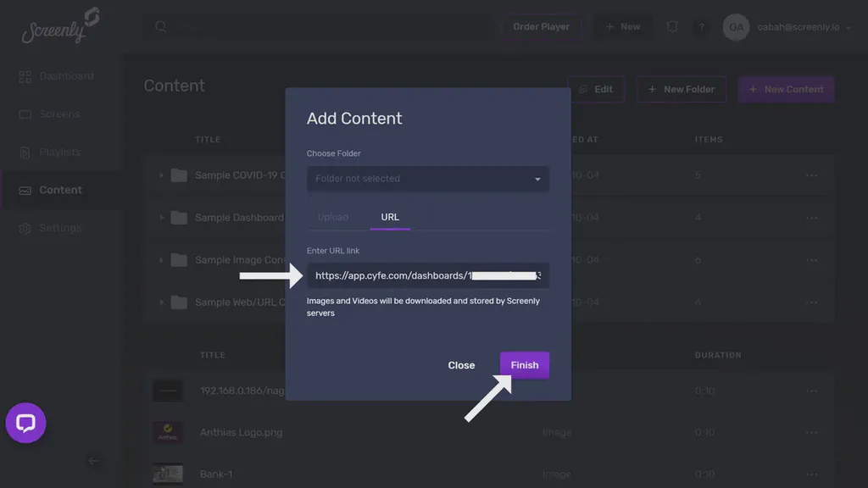Open the ellipsis menu for Sample COVID-19 folder
This screenshot has width=868, height=488.
click(x=812, y=175)
